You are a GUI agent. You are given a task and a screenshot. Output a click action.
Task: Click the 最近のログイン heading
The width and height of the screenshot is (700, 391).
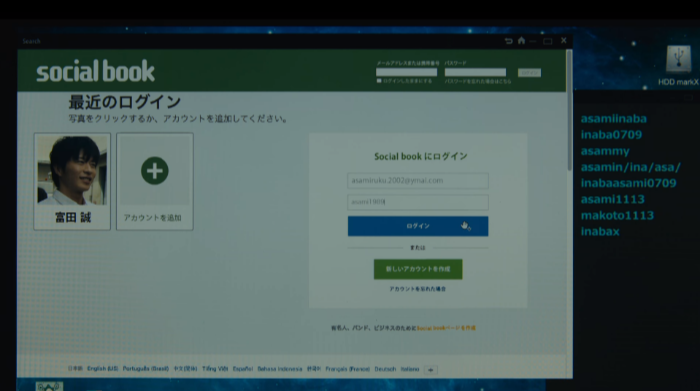coord(125,102)
